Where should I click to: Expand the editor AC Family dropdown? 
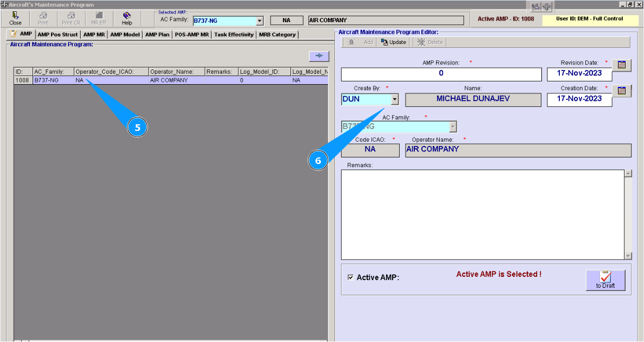(x=453, y=126)
